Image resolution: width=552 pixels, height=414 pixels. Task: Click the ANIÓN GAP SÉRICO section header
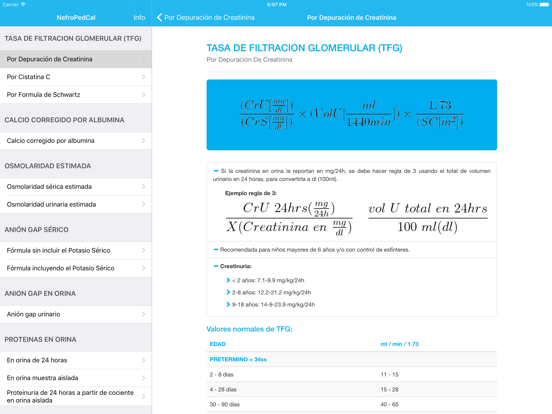click(37, 230)
